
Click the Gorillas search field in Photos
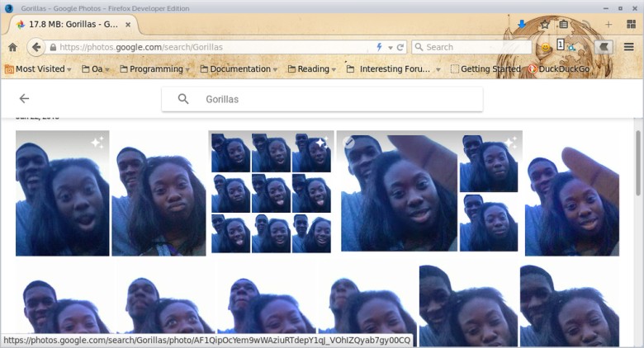(x=330, y=100)
